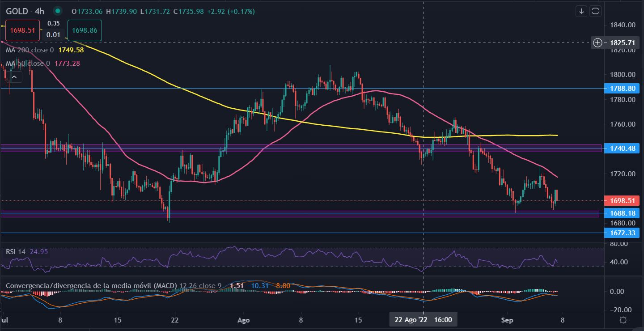
Task: Select the MA 50 close indicator legend
Action: (x=28, y=64)
